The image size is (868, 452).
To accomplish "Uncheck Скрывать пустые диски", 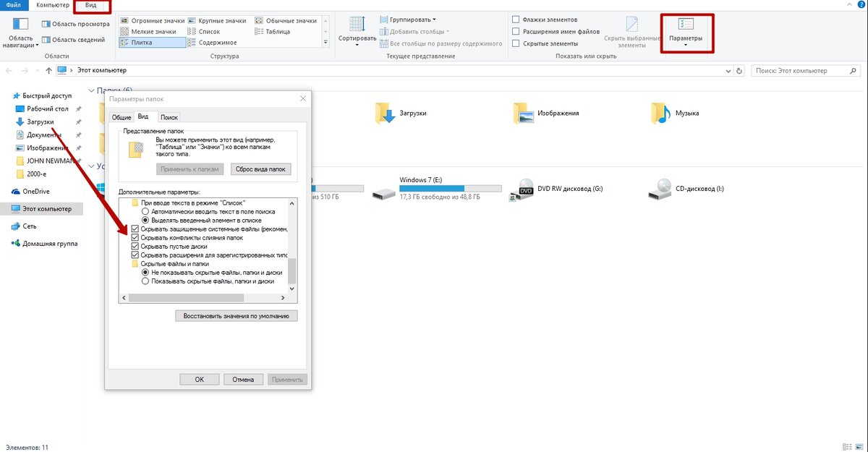I will 135,247.
